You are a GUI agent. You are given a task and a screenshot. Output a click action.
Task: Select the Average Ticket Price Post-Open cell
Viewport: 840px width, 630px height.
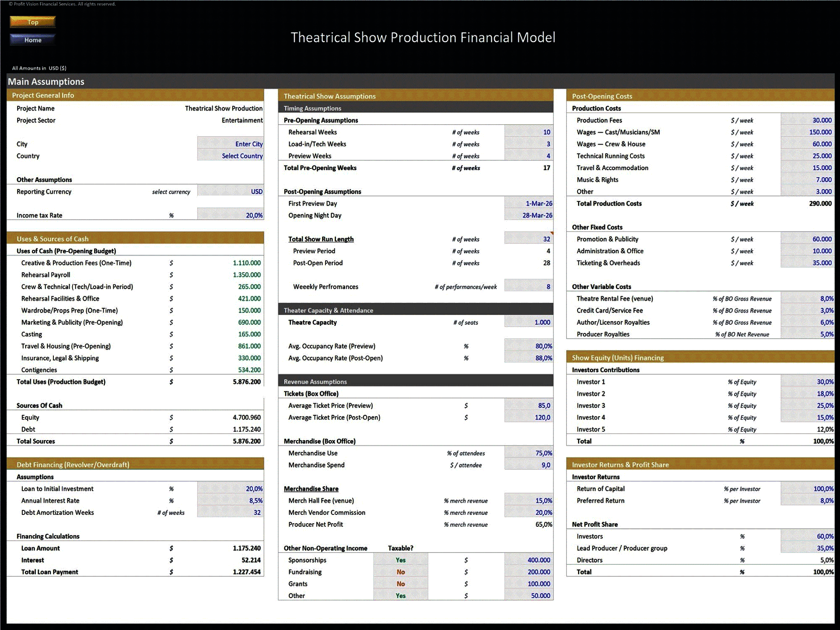click(528, 417)
